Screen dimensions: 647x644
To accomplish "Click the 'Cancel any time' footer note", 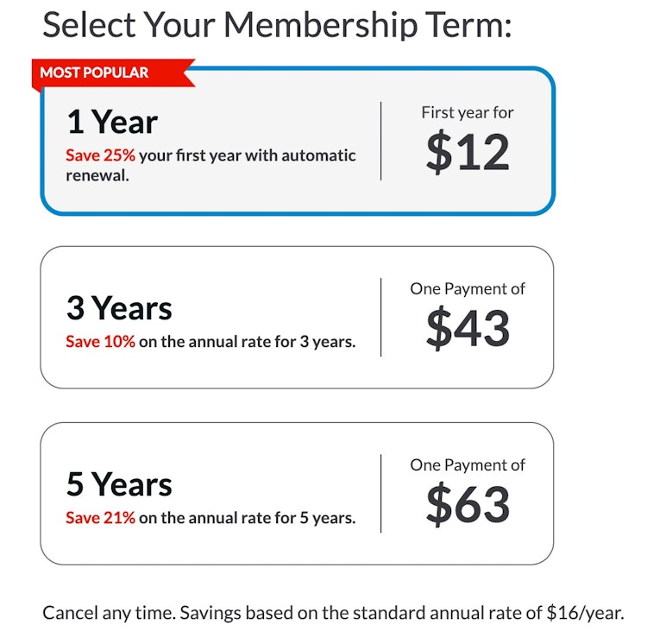I will tap(333, 613).
